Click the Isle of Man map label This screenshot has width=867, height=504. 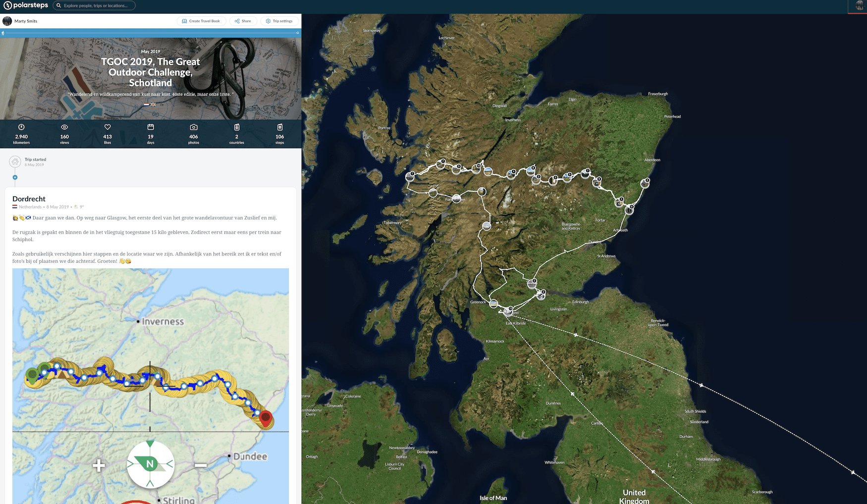coord(493,498)
